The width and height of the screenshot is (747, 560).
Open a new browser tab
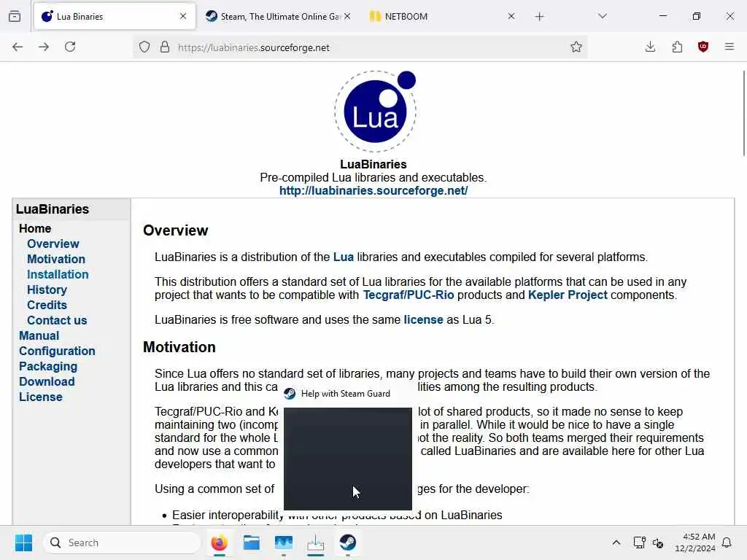point(539,17)
